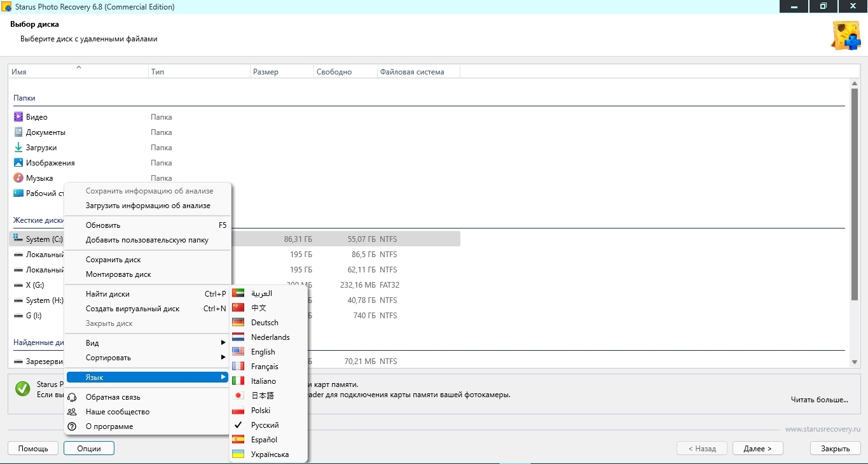Click the Файловая система column header
868x464 pixels.
tap(418, 72)
